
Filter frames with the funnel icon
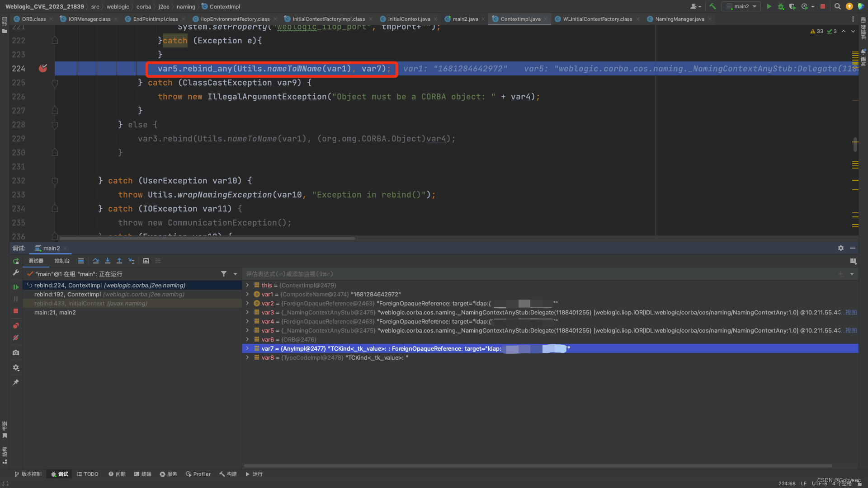[x=224, y=274]
